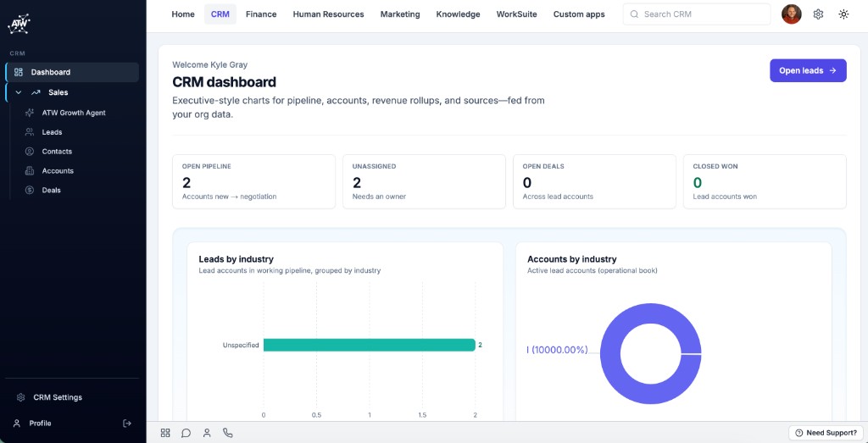Click the logout arrow icon beside Profile
Viewport: 868px width, 443px height.
point(127,423)
